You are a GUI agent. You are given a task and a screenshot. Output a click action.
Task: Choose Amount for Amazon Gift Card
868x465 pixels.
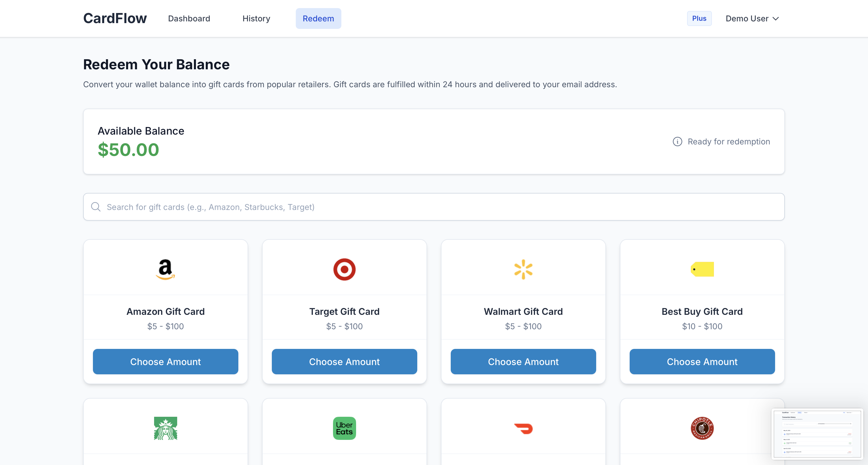click(x=165, y=362)
